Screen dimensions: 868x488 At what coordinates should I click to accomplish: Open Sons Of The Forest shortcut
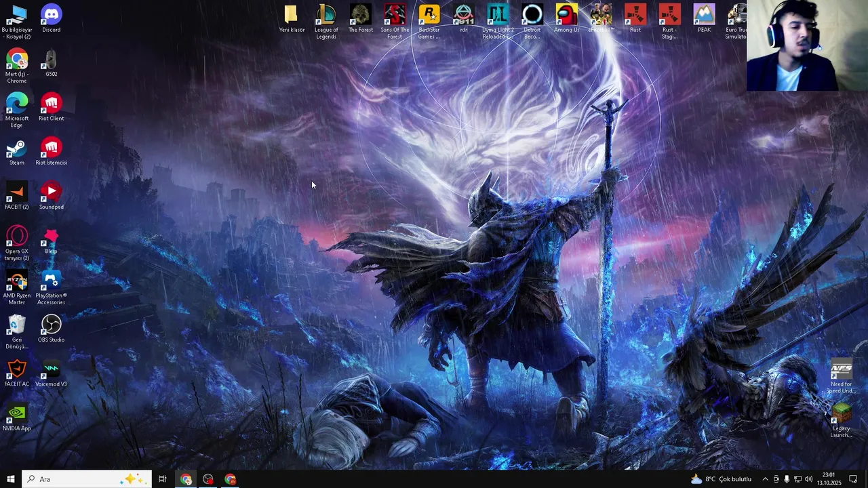tap(395, 22)
